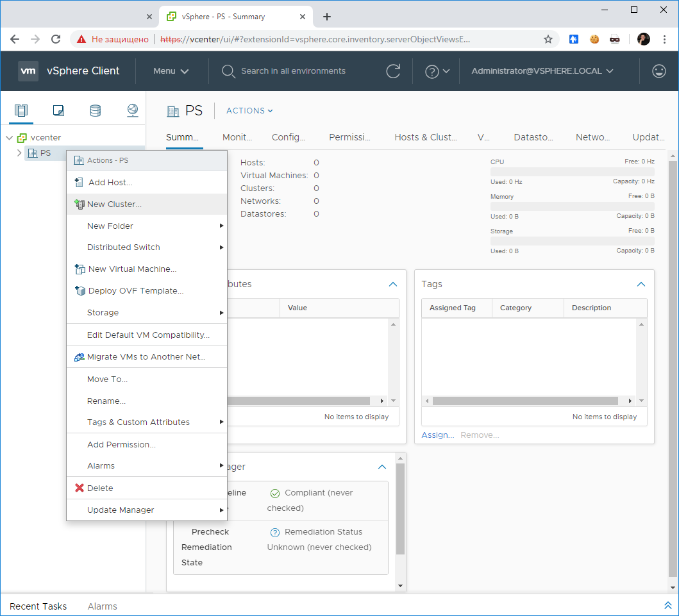
Task: Expand the New Folder submenu
Action: pos(147,226)
